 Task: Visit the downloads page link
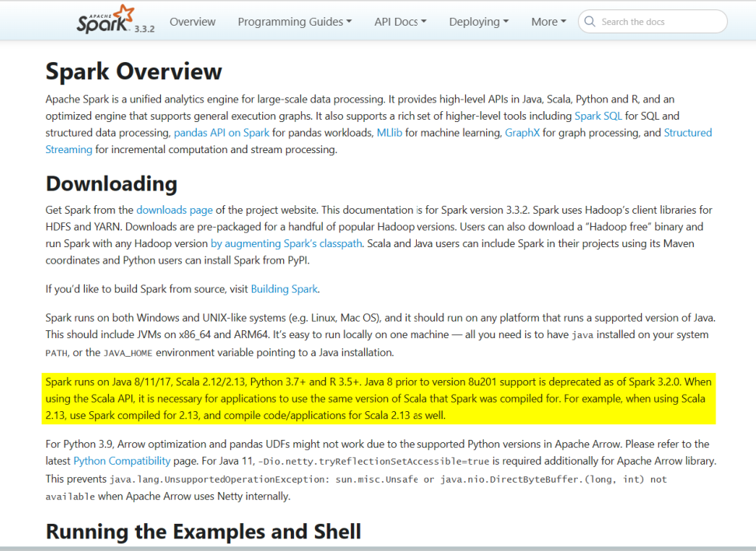[x=174, y=210]
